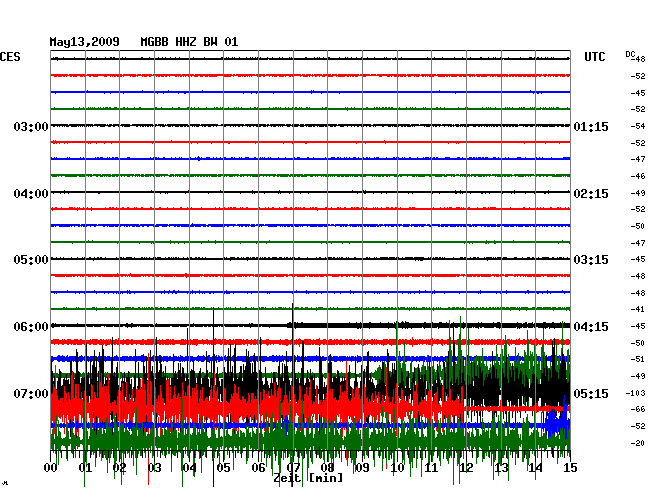
Task: Click the date label May13,2009
Action: [84, 42]
